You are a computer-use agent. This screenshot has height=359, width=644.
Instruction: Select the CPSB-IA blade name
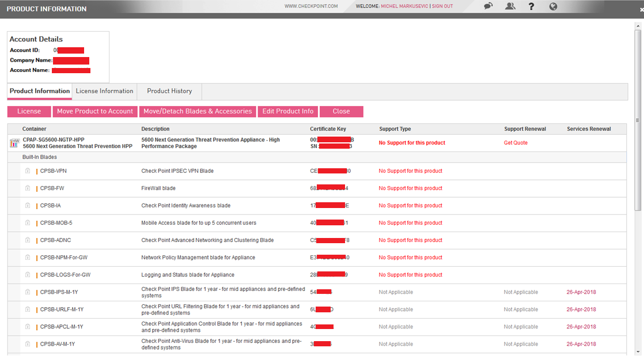point(51,205)
